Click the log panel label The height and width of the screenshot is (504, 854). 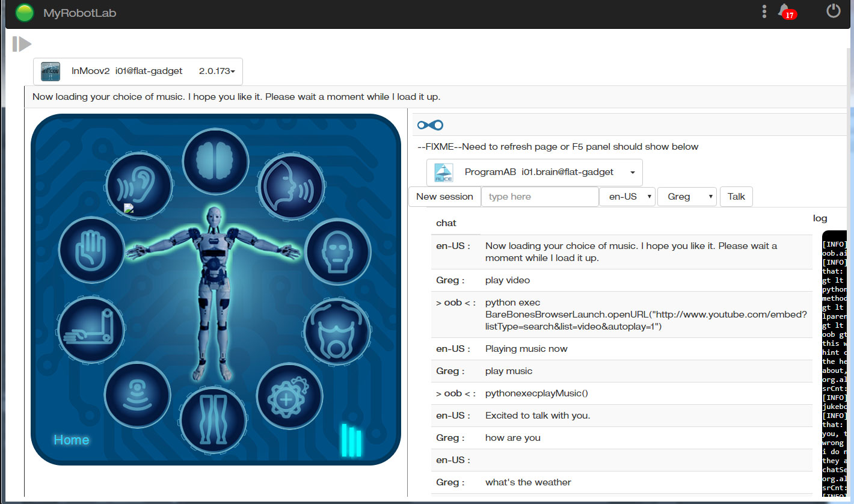pyautogui.click(x=820, y=218)
